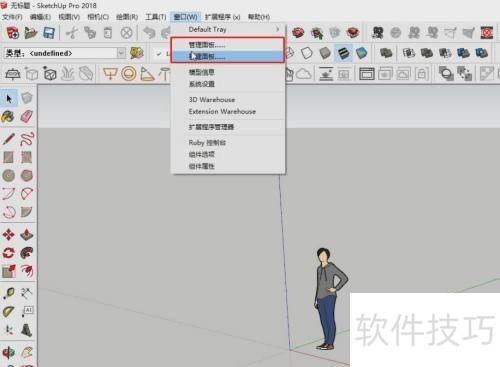The height and width of the screenshot is (367, 500).
Task: Switch to Monochrome face style
Action: 361,53
